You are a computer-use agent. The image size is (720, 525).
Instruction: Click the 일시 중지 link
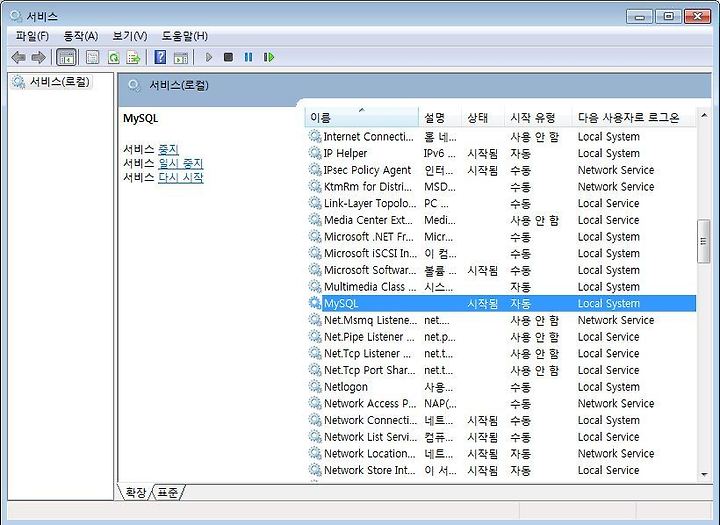point(181,164)
